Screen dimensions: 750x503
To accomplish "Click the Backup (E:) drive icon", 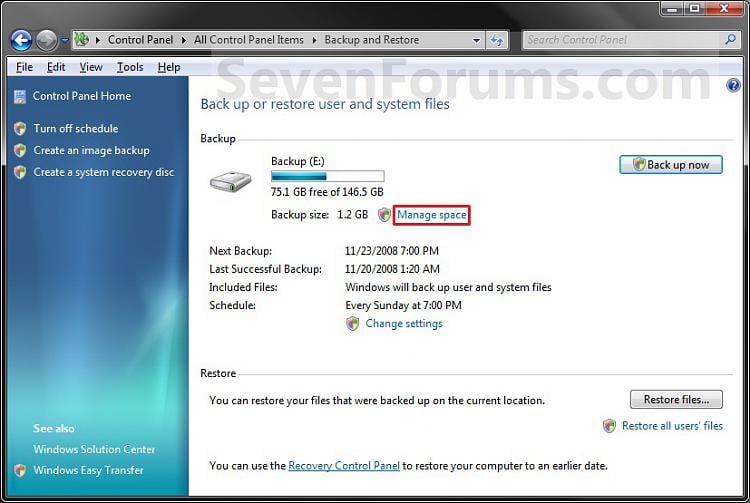I will tap(231, 182).
